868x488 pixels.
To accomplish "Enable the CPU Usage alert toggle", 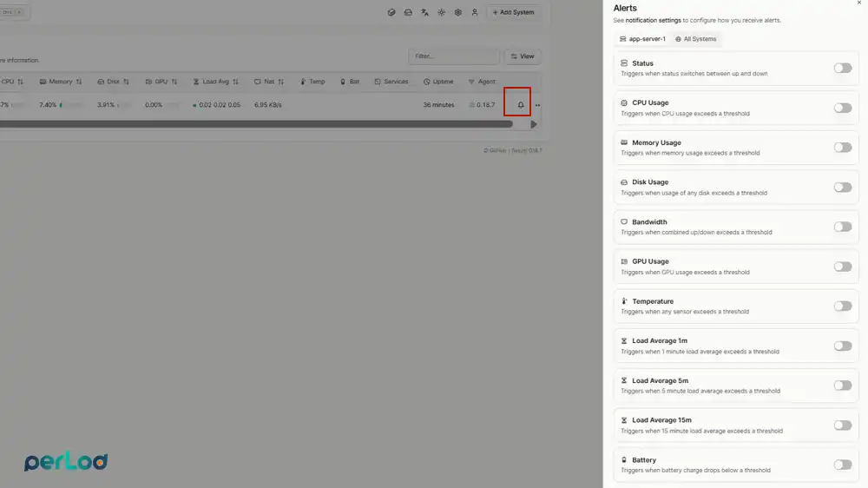I will pos(843,108).
